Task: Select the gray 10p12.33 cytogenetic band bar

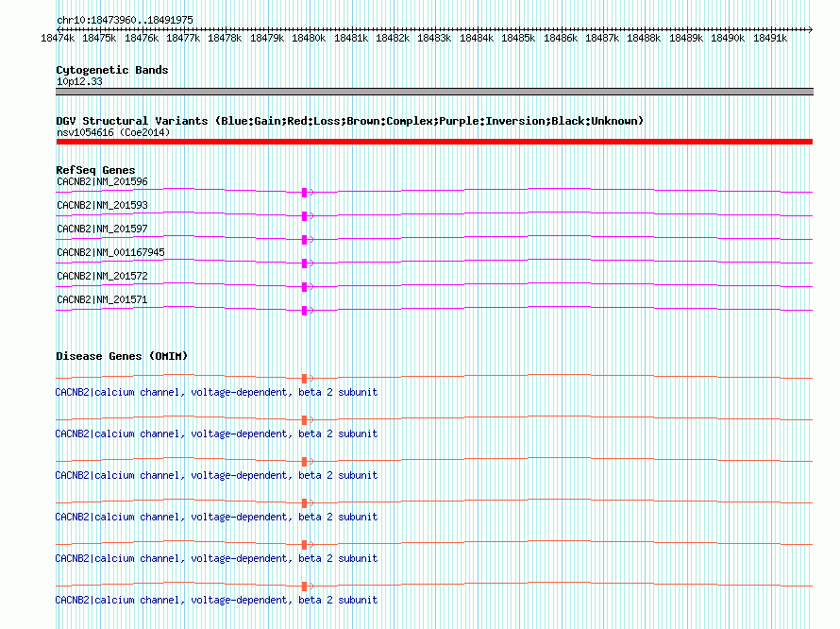Action: coord(434,92)
